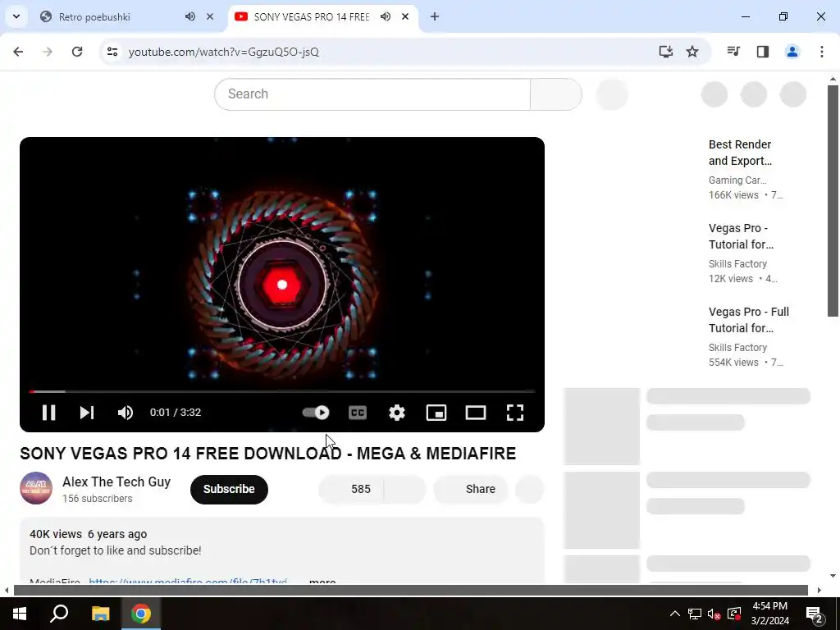
Task: Click the scroll right arrow
Action: point(819,591)
